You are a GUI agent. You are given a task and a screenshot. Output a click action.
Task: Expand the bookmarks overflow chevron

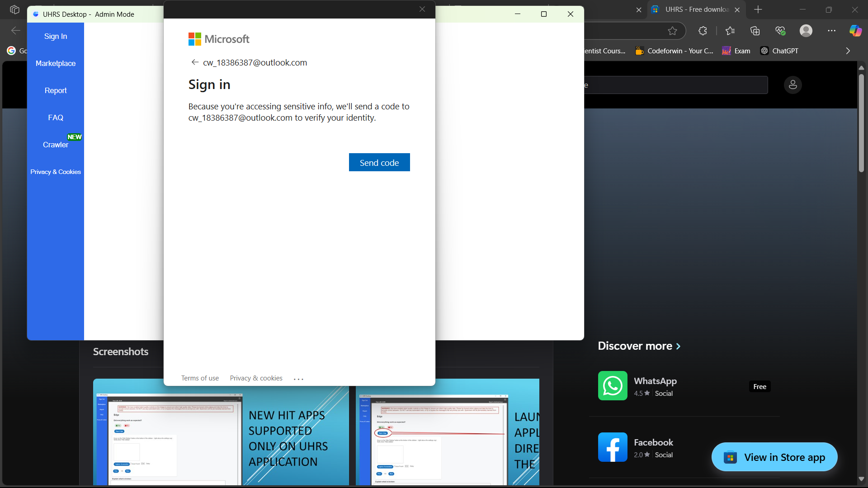pyautogui.click(x=848, y=51)
